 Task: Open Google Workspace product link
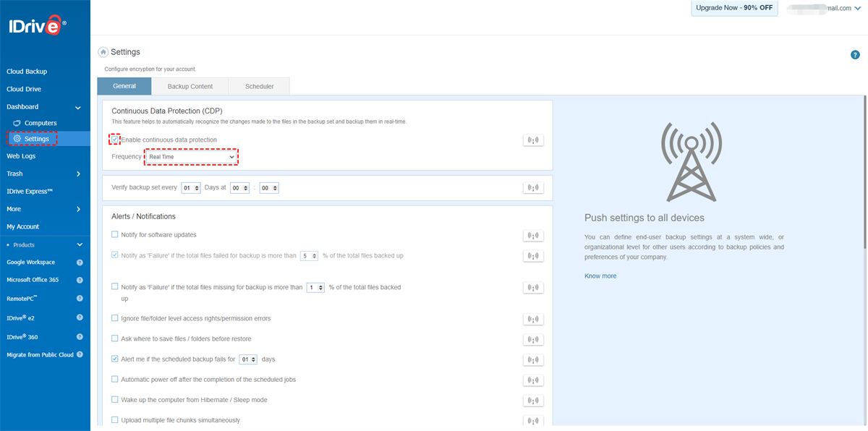31,263
